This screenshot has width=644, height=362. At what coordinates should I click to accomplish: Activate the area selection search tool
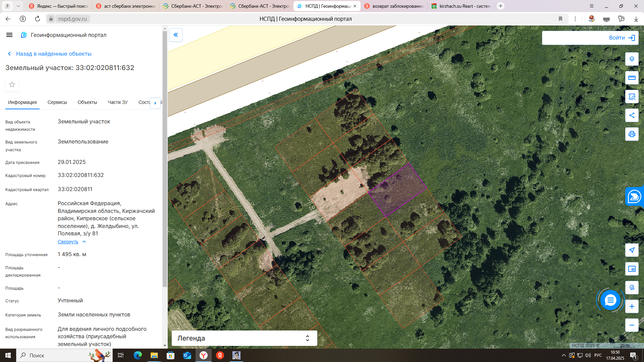point(632,97)
